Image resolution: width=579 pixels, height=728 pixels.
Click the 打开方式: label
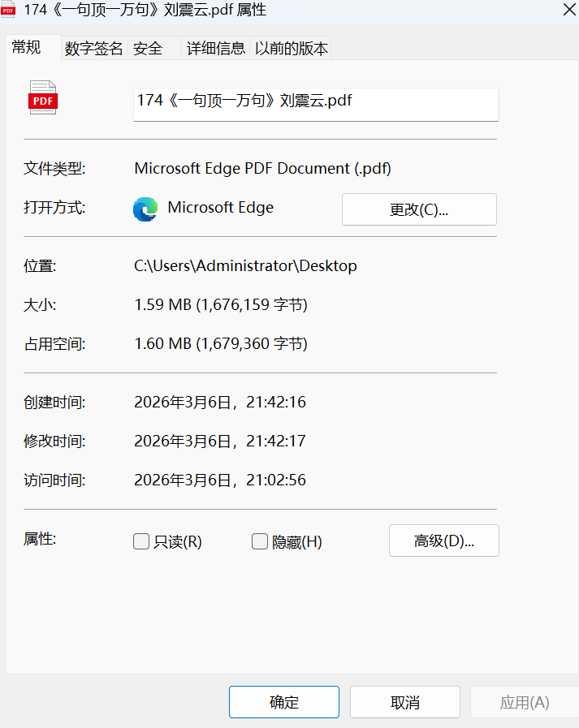[54, 208]
